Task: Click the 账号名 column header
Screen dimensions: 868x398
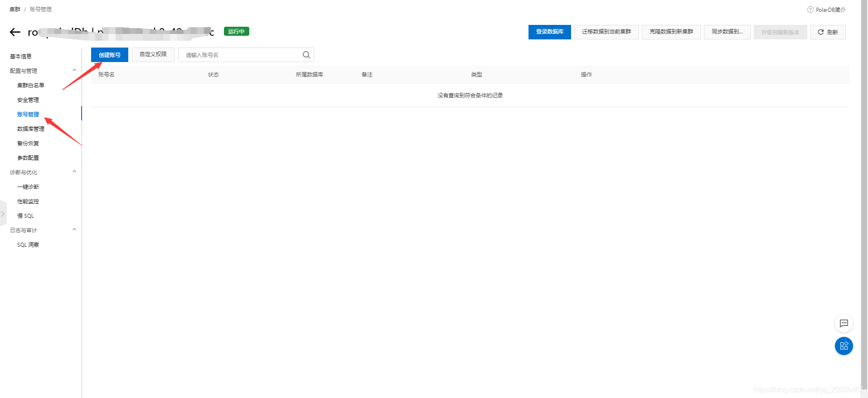Action: coord(107,75)
